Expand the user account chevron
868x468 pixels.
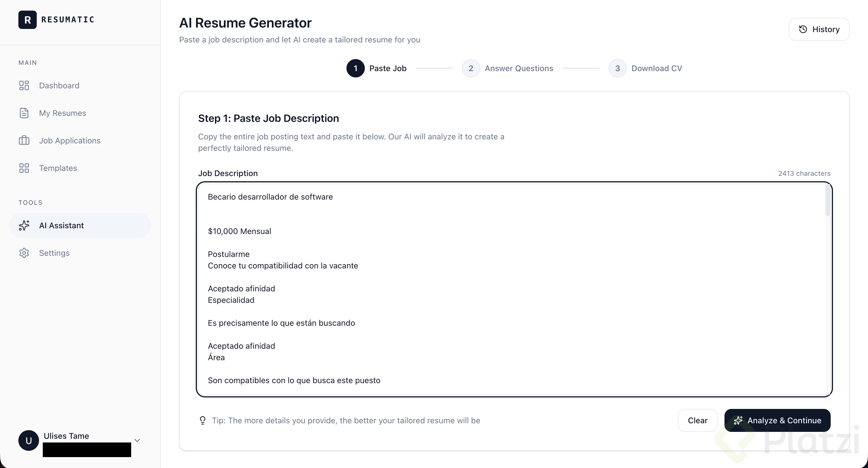click(x=137, y=440)
